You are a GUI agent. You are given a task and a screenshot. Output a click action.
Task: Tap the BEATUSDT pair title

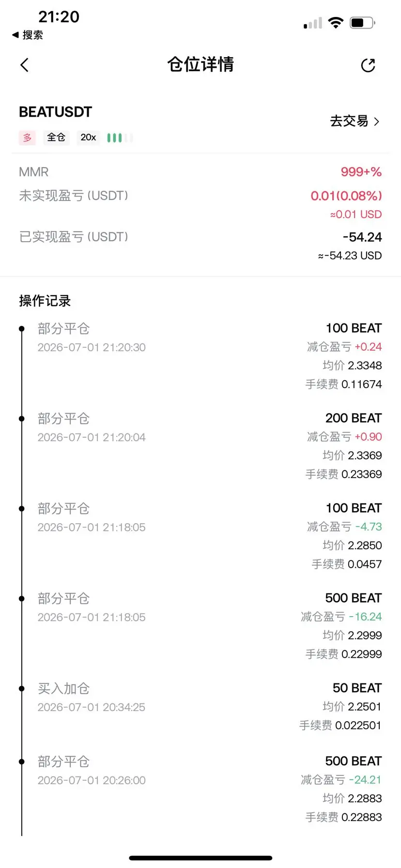(55, 112)
